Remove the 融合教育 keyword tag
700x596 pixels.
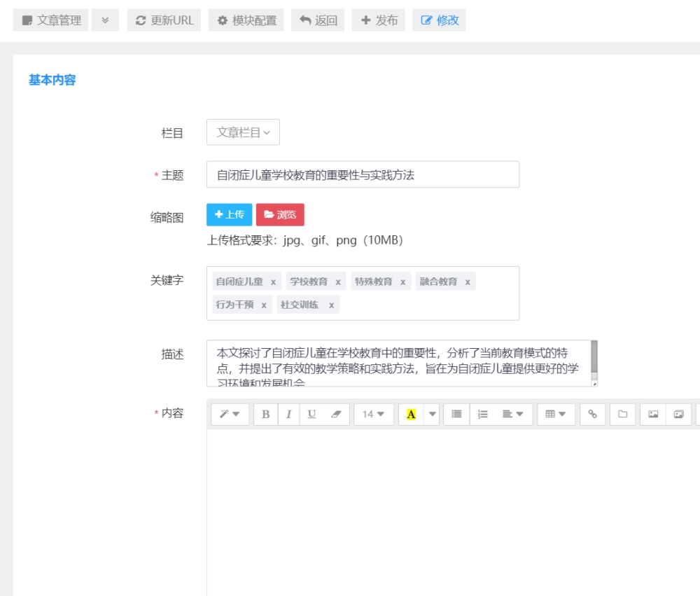tap(468, 282)
